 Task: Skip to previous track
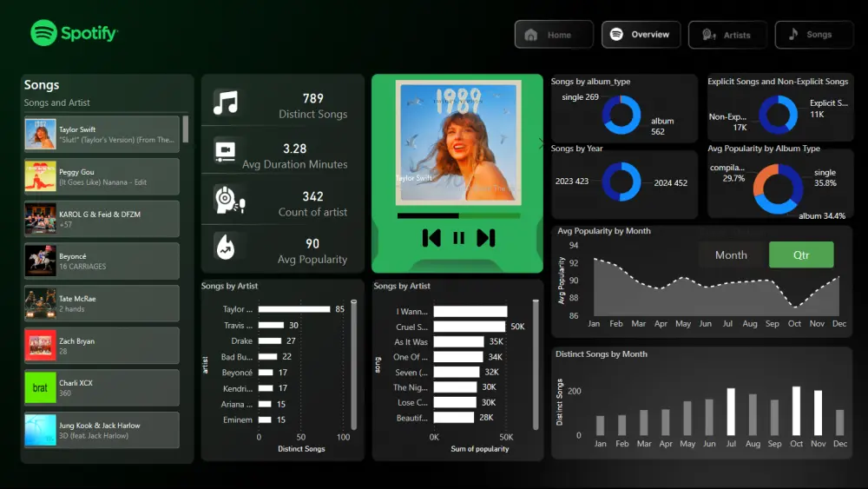coord(431,238)
